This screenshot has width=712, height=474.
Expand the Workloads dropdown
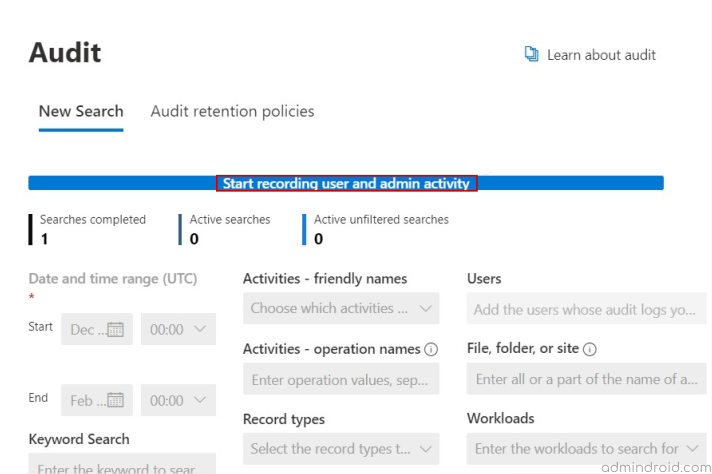pyautogui.click(x=586, y=449)
